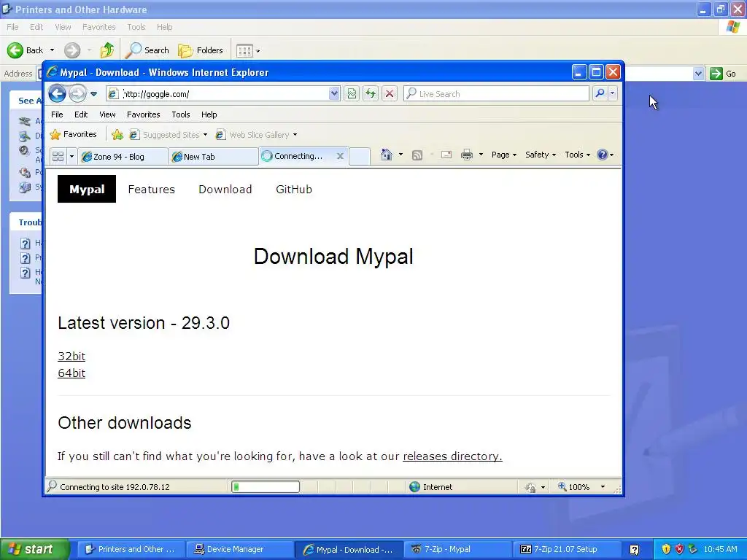This screenshot has width=747, height=560.
Task: Open the tab list dropdown arrow
Action: [71, 156]
